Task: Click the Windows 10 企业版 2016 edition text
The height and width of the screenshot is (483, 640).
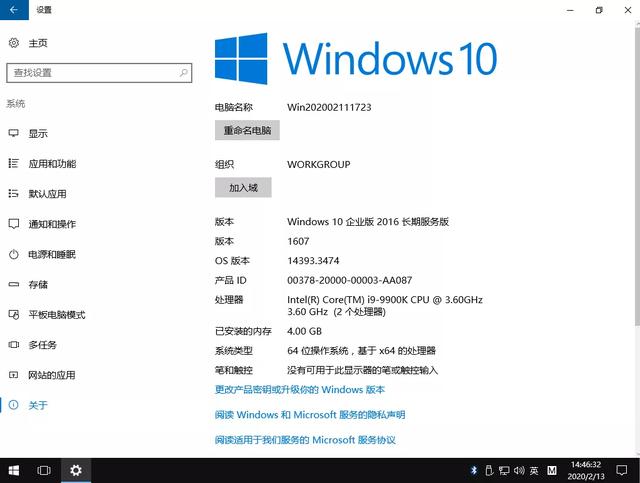Action: click(368, 222)
